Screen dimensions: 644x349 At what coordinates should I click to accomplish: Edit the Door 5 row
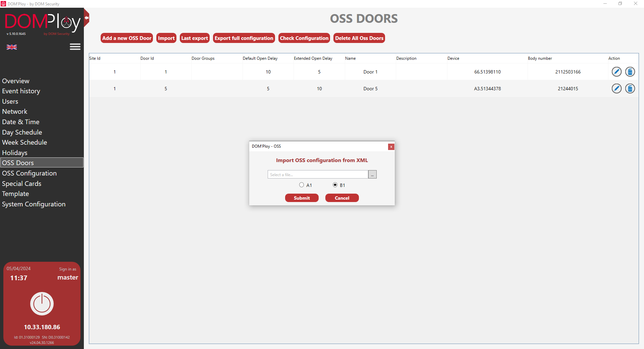[616, 89]
